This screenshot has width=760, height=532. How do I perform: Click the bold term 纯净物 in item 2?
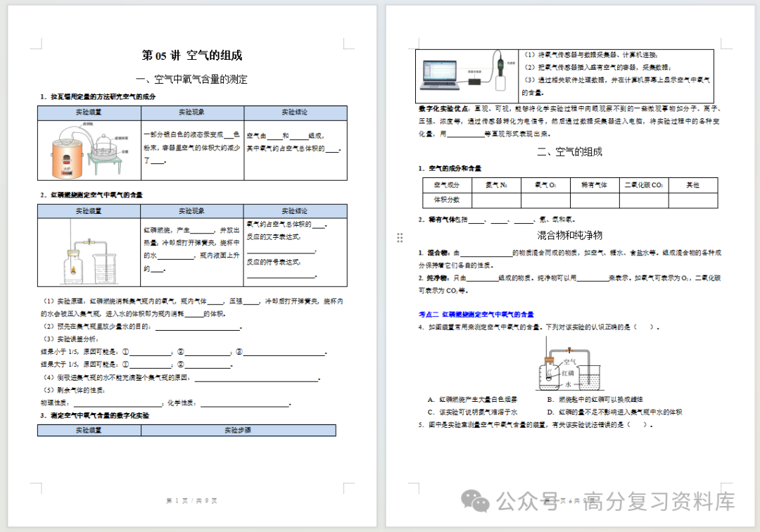pos(436,278)
